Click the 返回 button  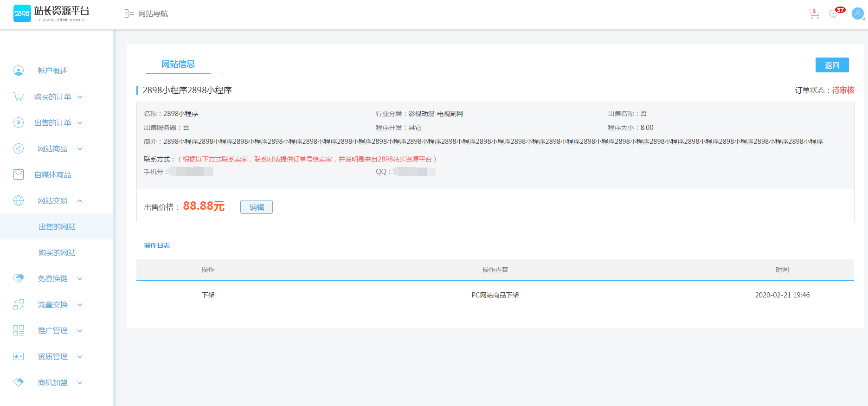point(832,65)
